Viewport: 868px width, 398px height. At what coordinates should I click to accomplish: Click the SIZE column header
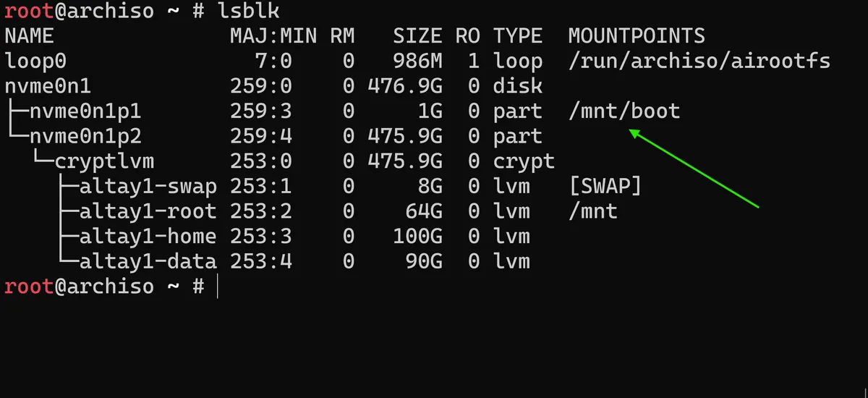pyautogui.click(x=417, y=35)
